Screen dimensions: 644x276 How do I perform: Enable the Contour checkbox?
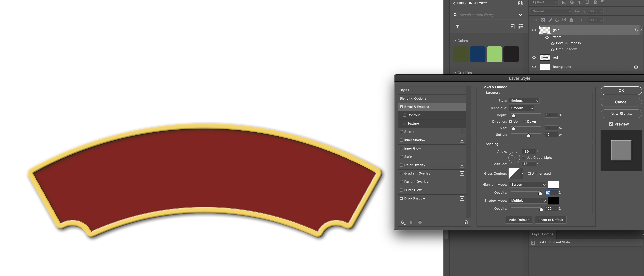(404, 115)
